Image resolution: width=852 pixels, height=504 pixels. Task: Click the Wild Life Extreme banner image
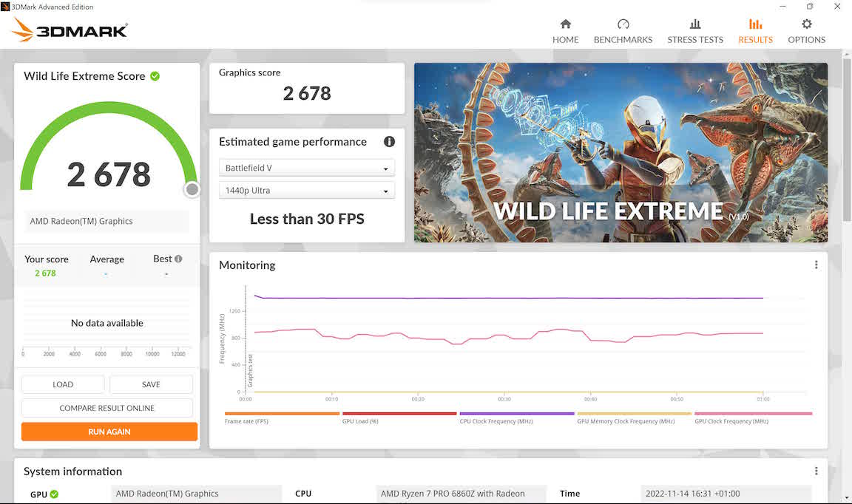coord(621,152)
